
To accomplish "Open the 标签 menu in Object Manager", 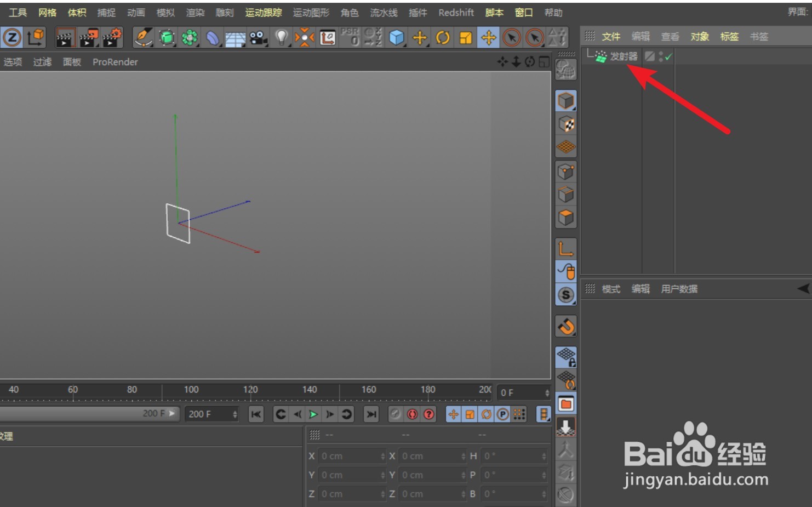I will click(729, 36).
